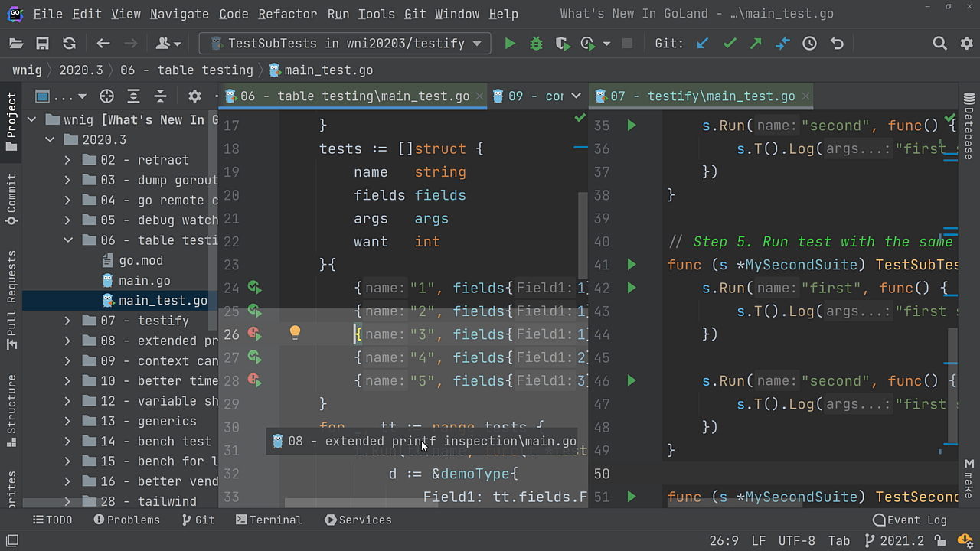Start a debug session with the bug icon

pyautogui.click(x=535, y=44)
